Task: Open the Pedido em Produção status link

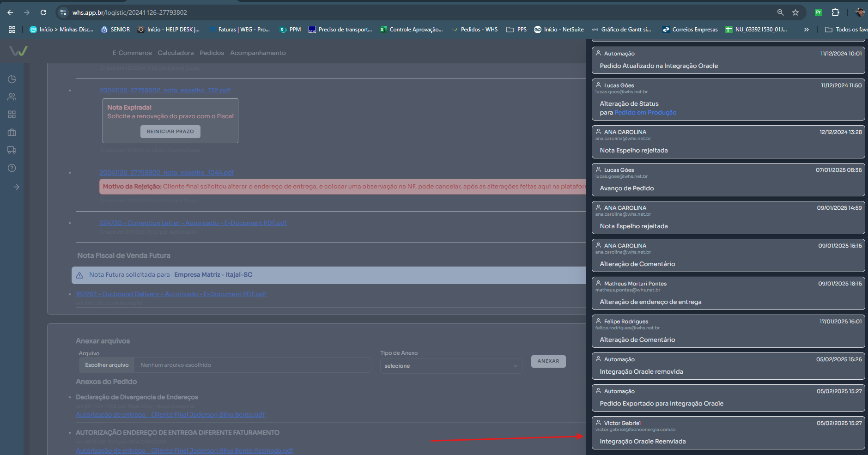Action: (x=645, y=113)
